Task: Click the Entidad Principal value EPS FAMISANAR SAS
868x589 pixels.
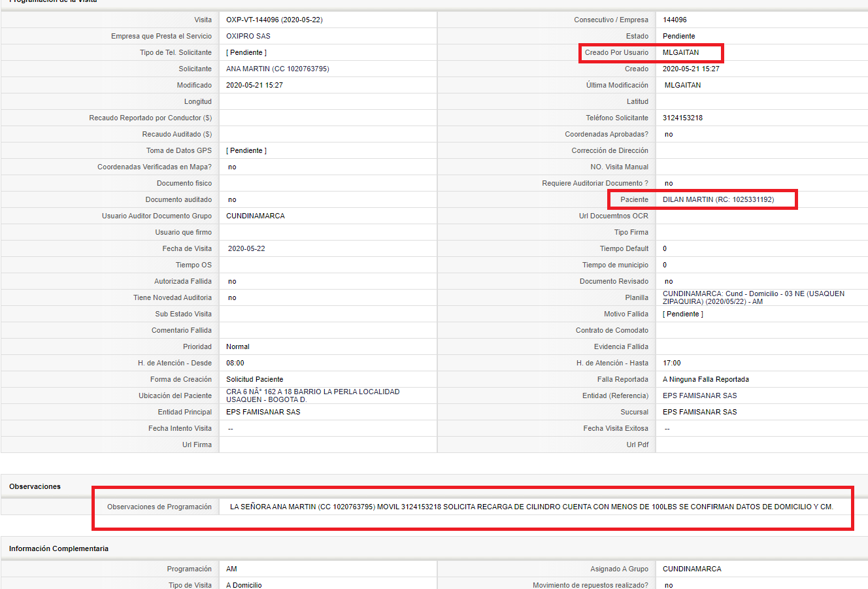Action: [263, 412]
